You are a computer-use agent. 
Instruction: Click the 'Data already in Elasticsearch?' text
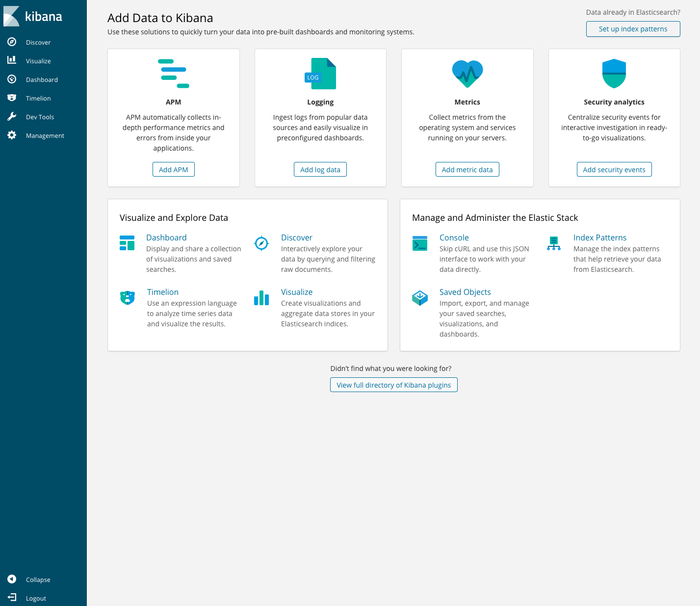[633, 12]
